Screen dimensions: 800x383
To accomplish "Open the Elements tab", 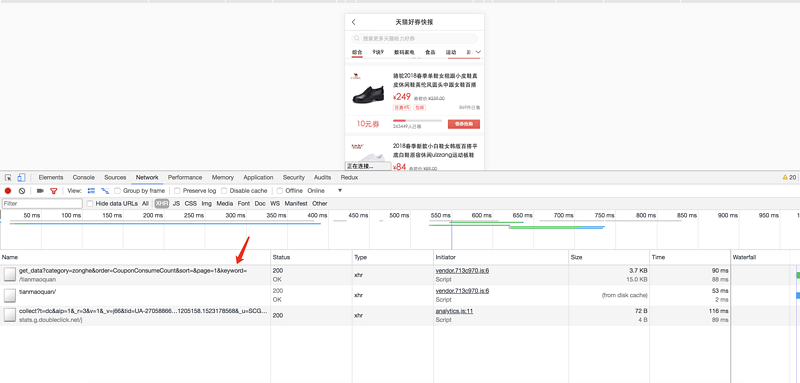I will 51,177.
